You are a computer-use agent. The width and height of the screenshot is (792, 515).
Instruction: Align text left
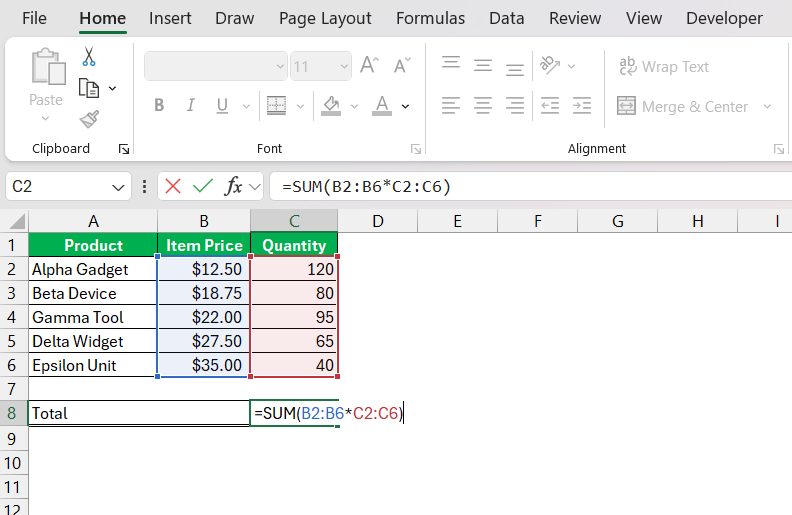(x=451, y=106)
